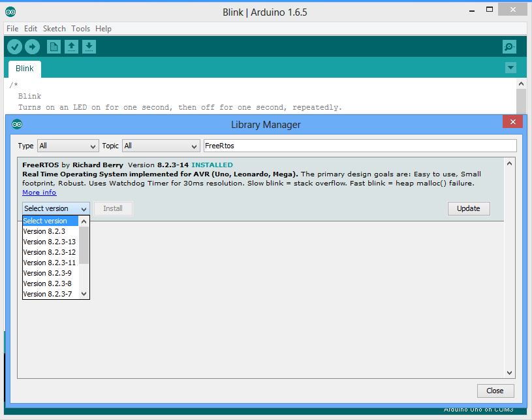Viewport: 532px width, 420px height.
Task: Click library list scrollbar down arrow
Action: click(509, 372)
